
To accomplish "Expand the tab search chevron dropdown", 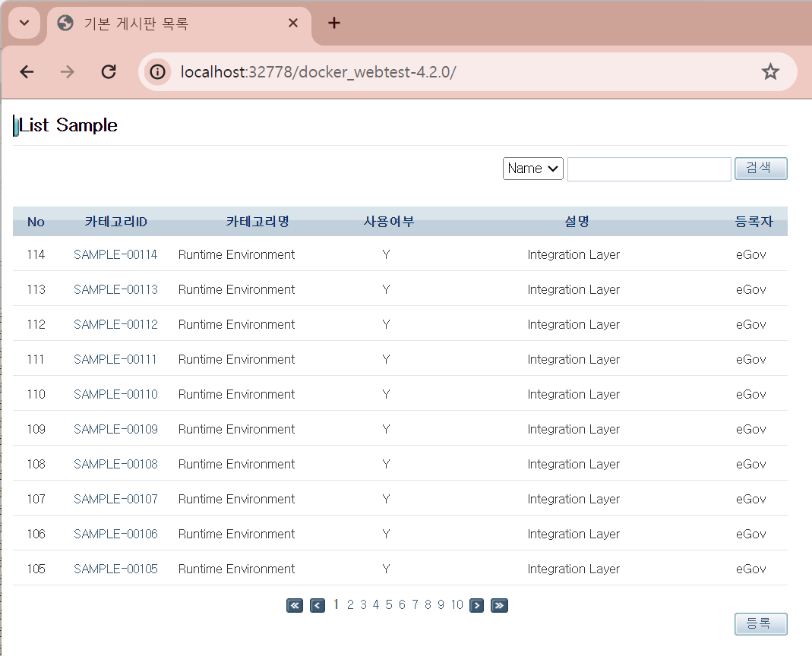I will [x=24, y=24].
